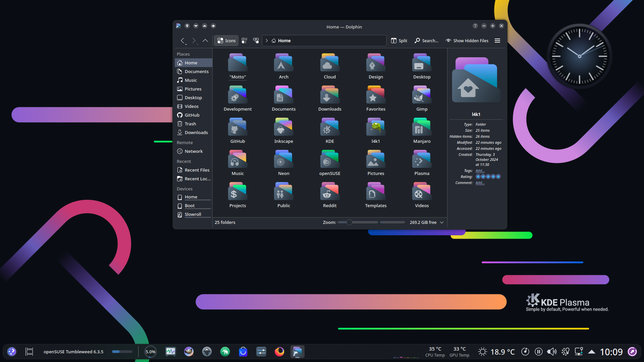Toggle keep window above others

coord(205,26)
